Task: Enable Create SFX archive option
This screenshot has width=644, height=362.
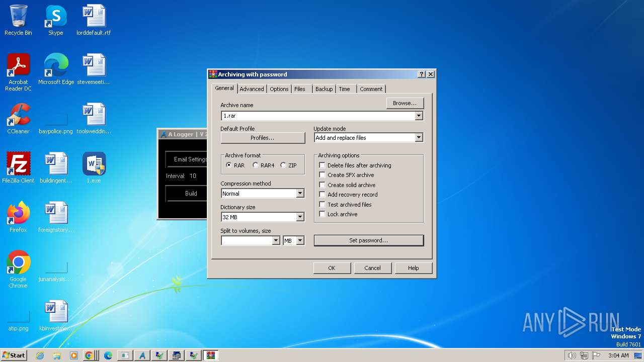Action: point(322,175)
